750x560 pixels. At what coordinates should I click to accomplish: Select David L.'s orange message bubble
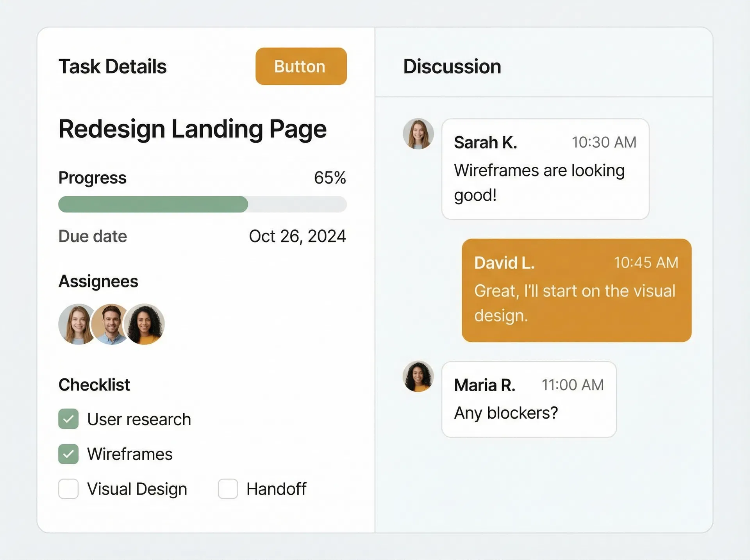[576, 290]
